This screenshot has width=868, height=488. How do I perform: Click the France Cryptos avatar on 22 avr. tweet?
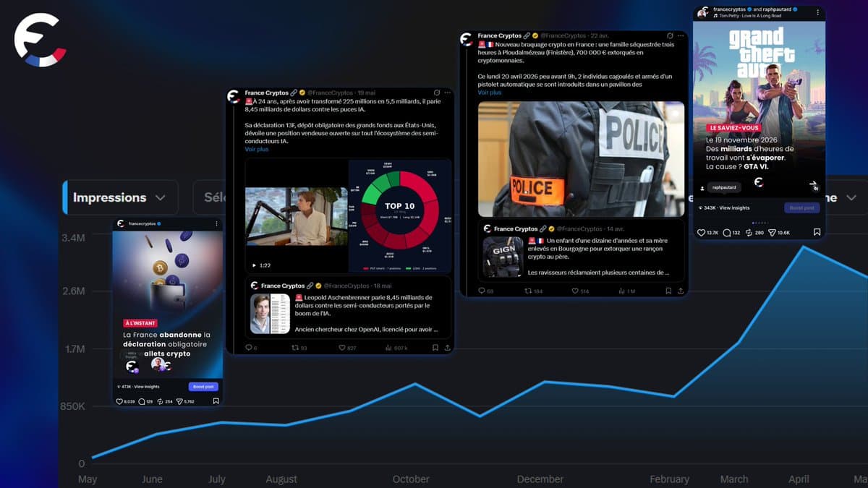(x=467, y=38)
